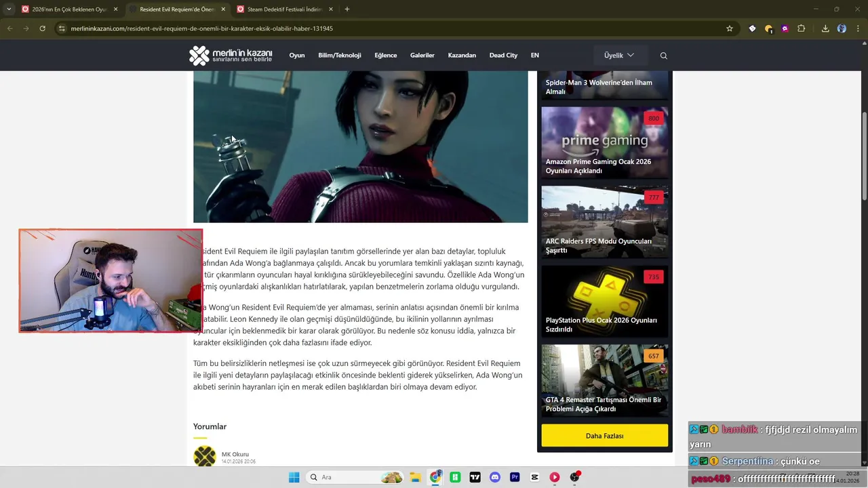
Task: Open the Spider-Man 3 Wolverine'den İlham Almalı card
Action: 605,85
